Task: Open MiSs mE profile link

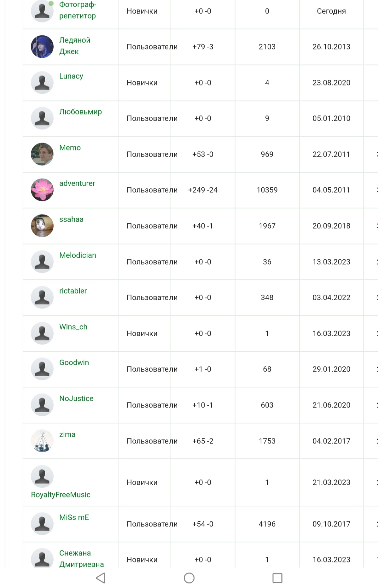Action: tap(74, 517)
